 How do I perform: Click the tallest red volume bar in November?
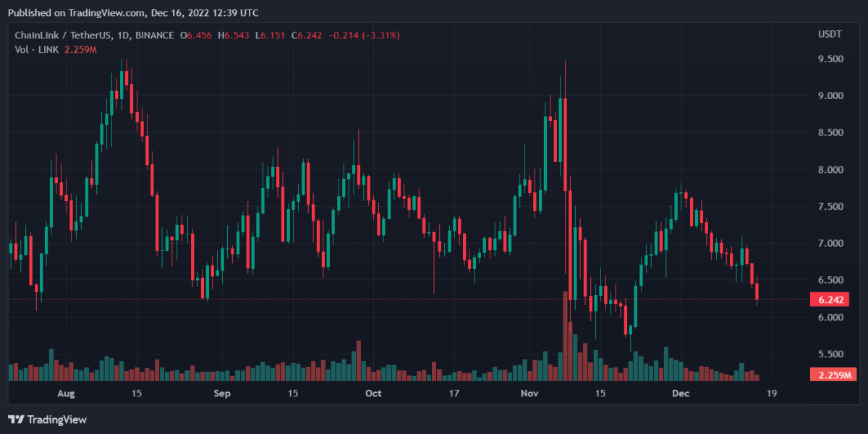coord(565,336)
